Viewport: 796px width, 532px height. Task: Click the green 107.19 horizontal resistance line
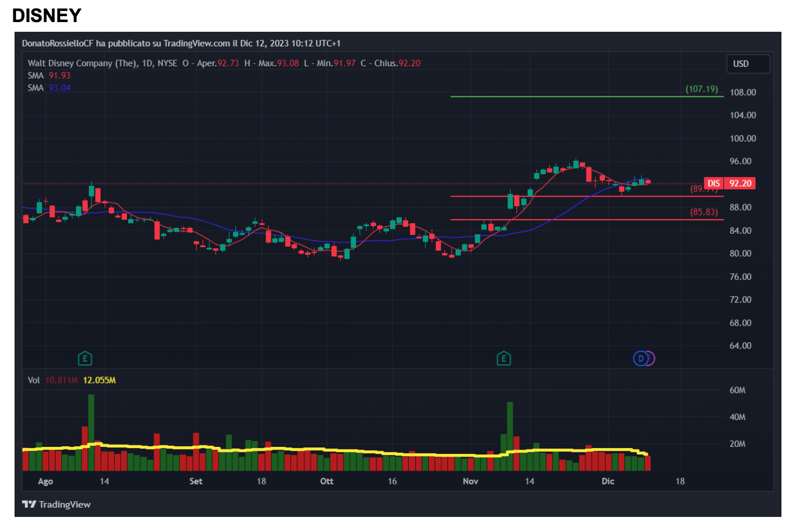click(586, 96)
